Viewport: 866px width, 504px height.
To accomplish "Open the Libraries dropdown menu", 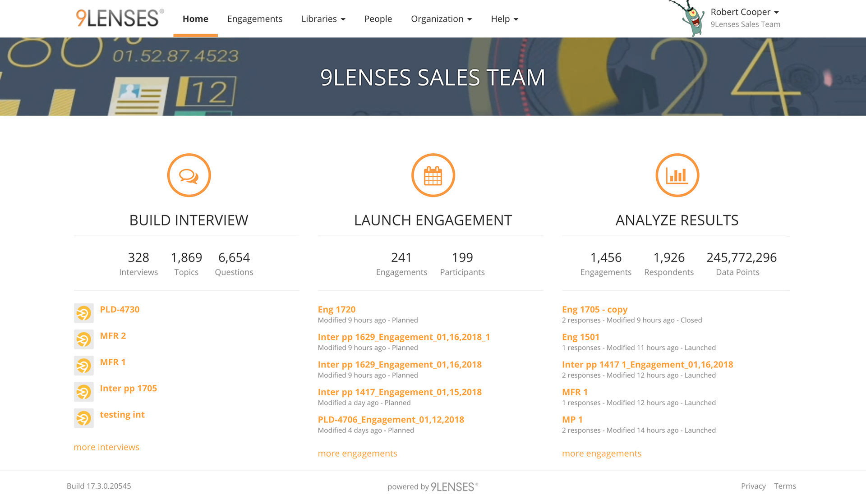I will [x=323, y=19].
